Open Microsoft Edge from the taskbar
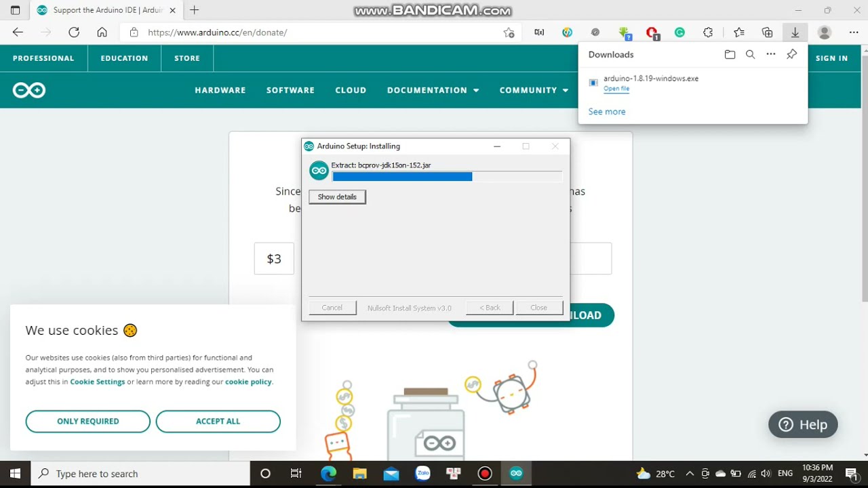The image size is (868, 488). 328,474
